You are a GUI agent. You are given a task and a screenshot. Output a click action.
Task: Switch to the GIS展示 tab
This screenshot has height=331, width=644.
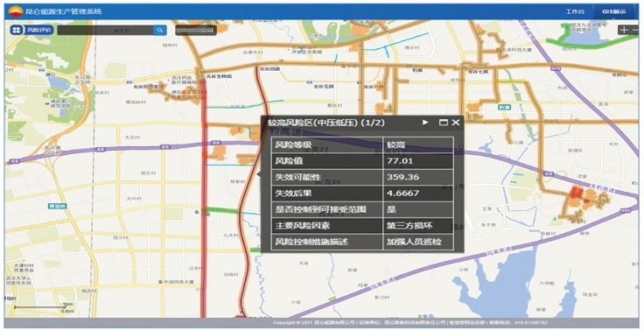tap(614, 11)
